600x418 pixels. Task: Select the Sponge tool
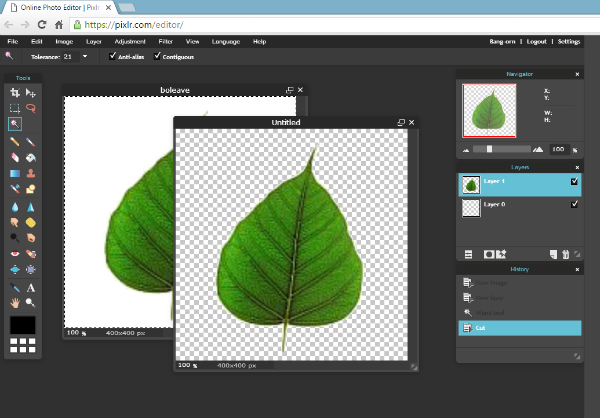[31, 222]
